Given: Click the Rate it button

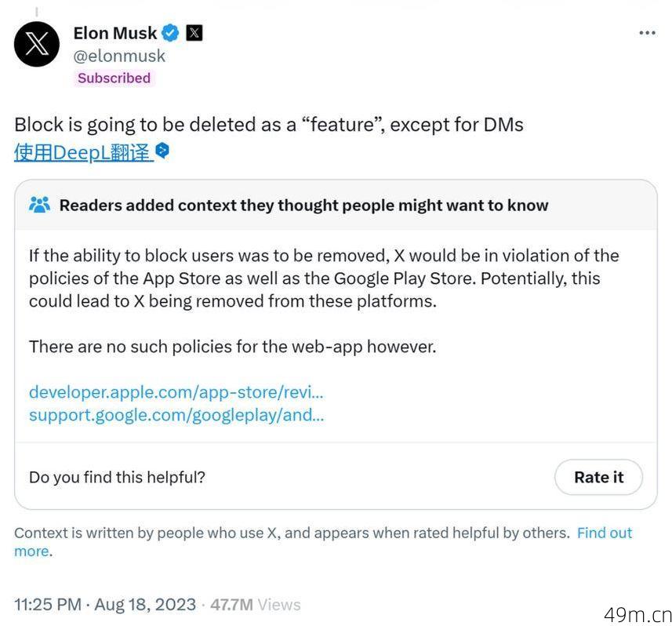Looking at the screenshot, I should point(599,477).
